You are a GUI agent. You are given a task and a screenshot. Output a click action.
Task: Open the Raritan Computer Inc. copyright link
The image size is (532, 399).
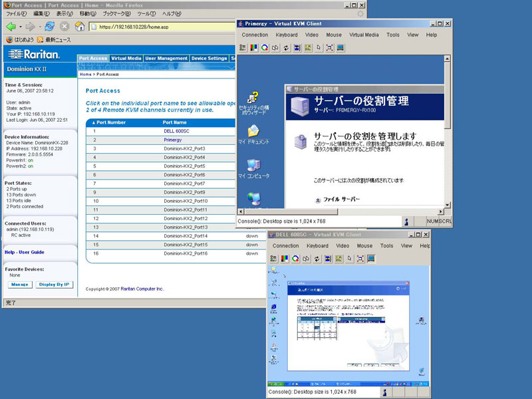pyautogui.click(x=142, y=289)
